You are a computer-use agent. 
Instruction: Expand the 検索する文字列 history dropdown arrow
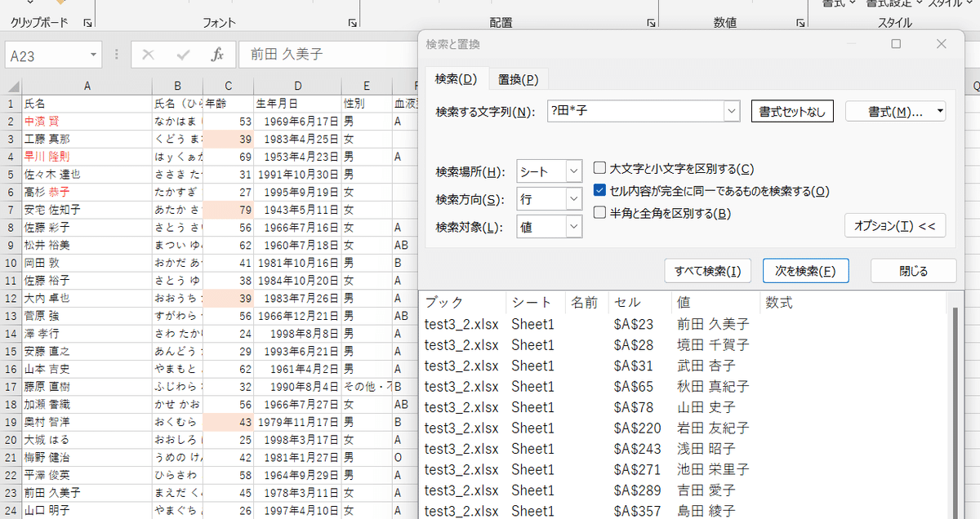tap(732, 111)
